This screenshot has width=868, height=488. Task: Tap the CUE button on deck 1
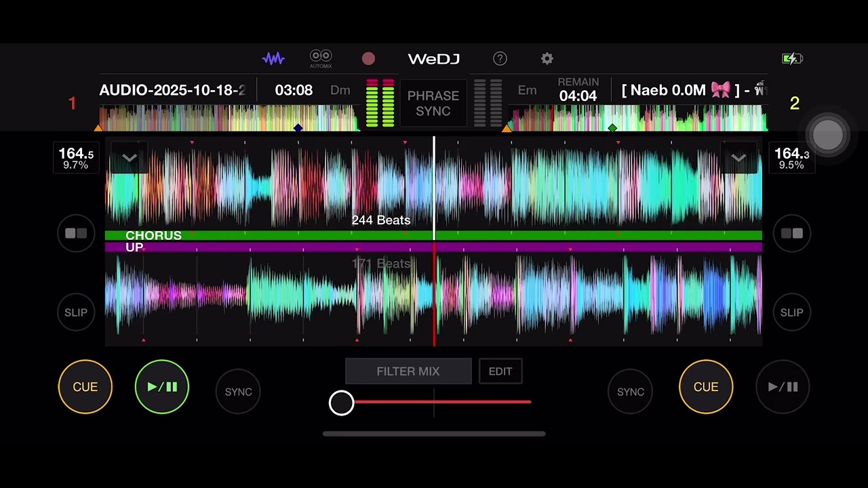85,386
